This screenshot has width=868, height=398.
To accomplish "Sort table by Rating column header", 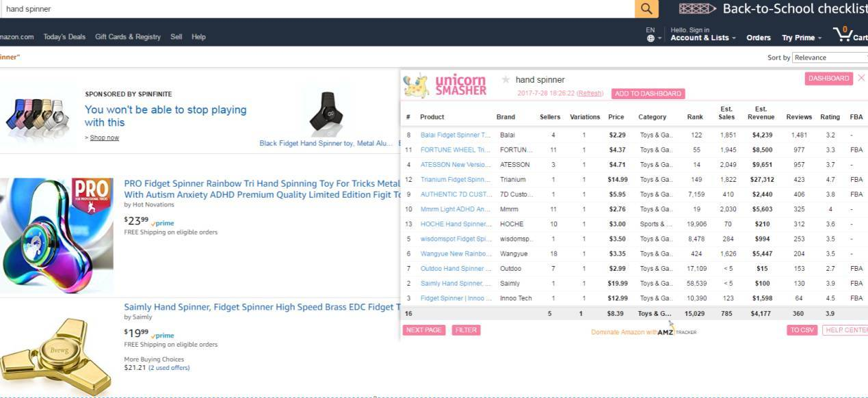I will 830,117.
